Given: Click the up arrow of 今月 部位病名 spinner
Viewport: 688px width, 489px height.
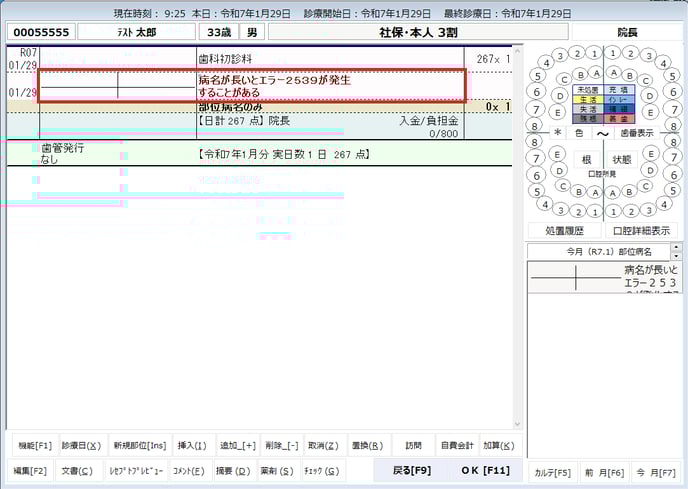Looking at the screenshot, I should coord(676,246).
